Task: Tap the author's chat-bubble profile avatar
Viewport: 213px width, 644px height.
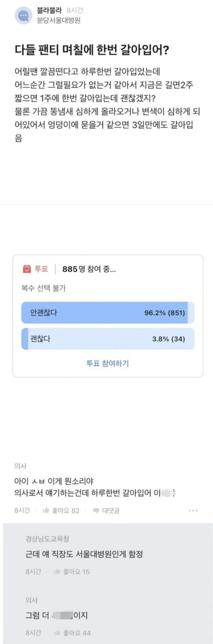Action: [23, 16]
